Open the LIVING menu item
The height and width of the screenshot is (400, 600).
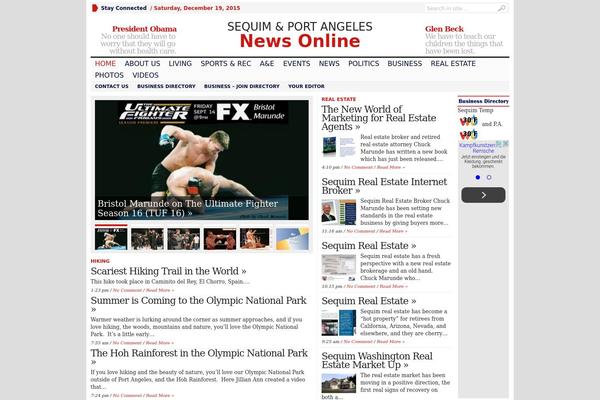tap(180, 64)
